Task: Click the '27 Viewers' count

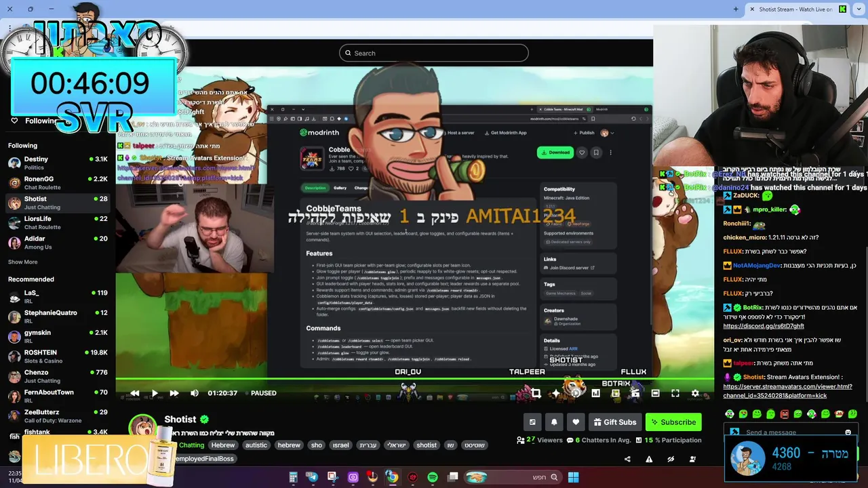Action: click(539, 440)
